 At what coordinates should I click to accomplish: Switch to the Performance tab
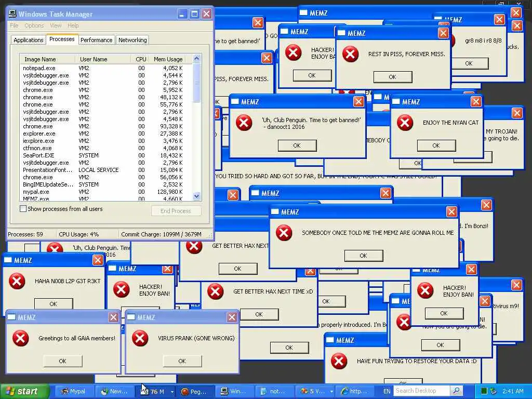coord(96,40)
